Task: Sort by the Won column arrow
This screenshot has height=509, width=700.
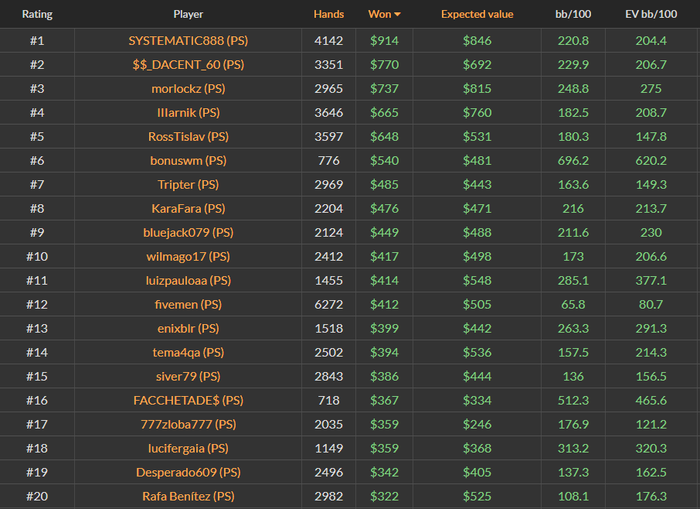Action: (397, 15)
